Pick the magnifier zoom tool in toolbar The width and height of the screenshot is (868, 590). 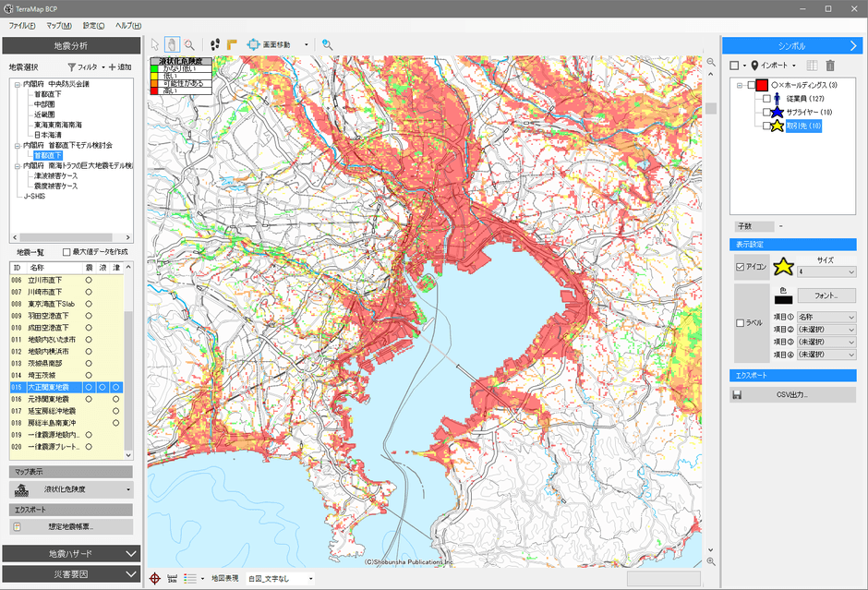[188, 44]
